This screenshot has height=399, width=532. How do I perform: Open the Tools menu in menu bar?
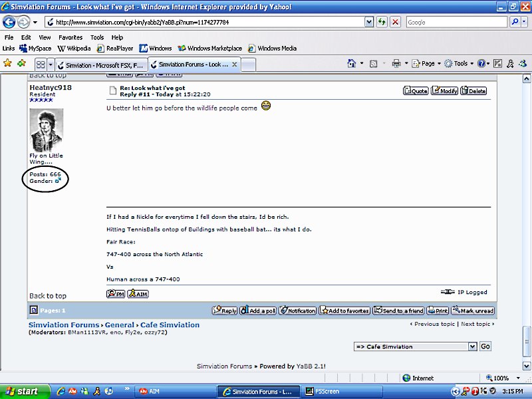[x=96, y=37]
